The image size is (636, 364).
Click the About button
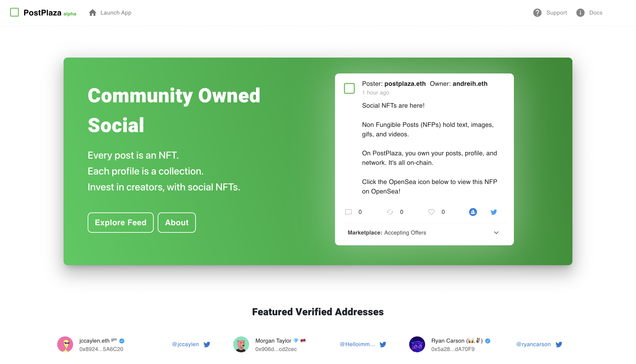(177, 223)
